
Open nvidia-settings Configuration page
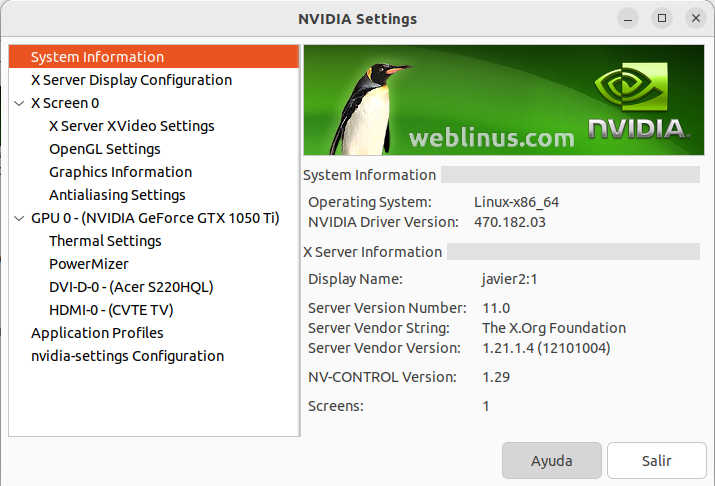[x=127, y=356]
